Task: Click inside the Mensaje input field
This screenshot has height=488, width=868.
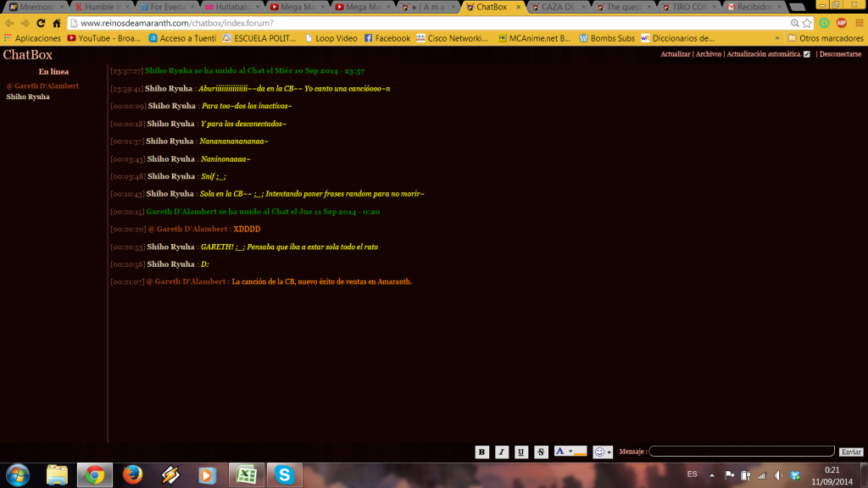Action: pyautogui.click(x=742, y=452)
